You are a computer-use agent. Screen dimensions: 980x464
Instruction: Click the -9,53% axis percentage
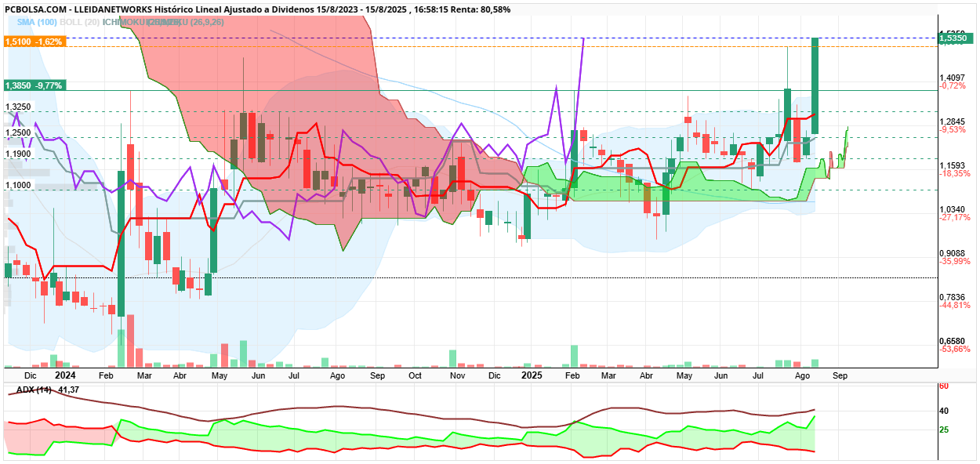pyautogui.click(x=953, y=129)
